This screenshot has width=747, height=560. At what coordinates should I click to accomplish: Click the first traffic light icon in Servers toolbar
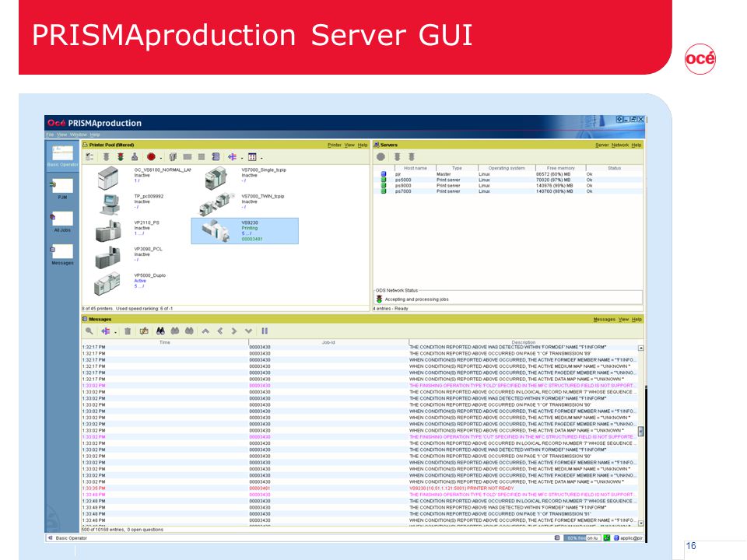click(397, 156)
